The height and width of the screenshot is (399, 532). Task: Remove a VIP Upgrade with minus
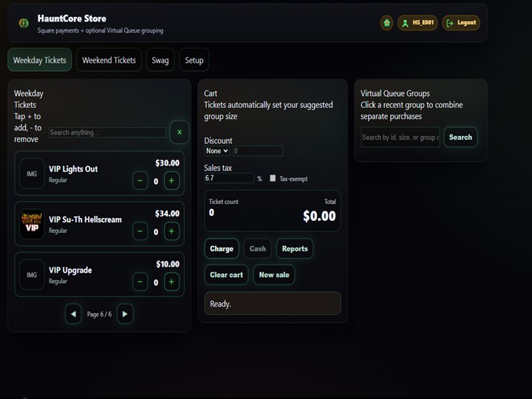(140, 282)
